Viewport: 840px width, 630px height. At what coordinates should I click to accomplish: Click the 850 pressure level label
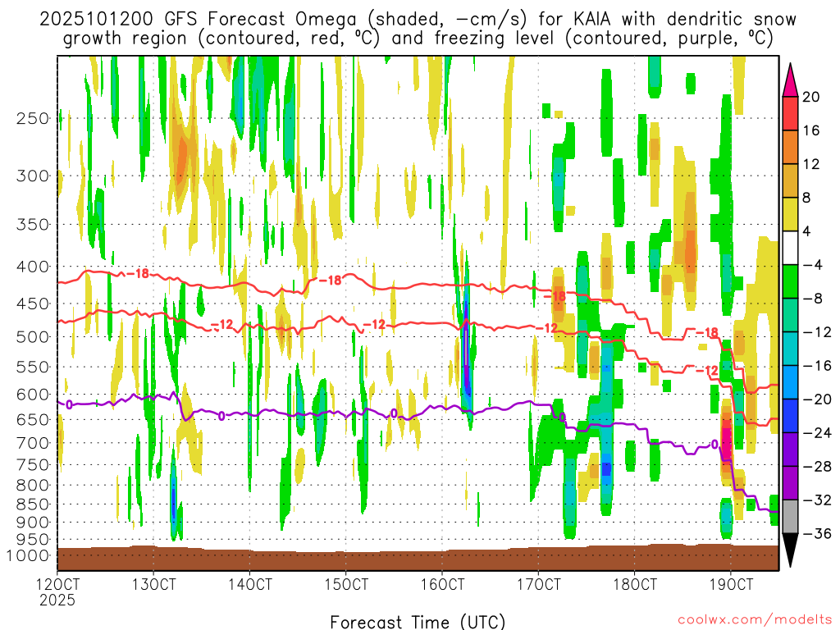click(x=33, y=504)
